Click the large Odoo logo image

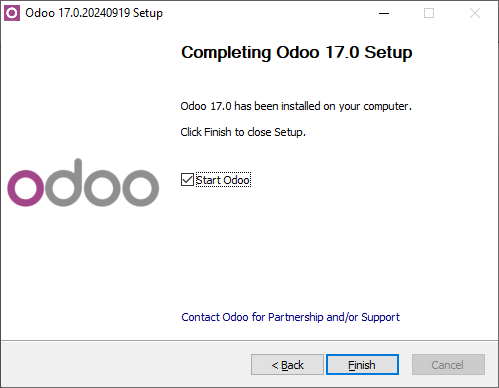[x=83, y=183]
